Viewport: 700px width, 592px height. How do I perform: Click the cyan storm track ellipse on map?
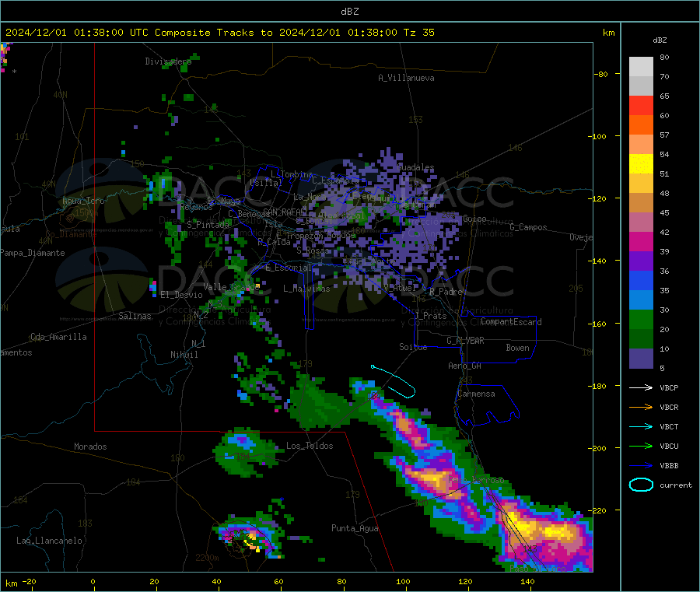(394, 382)
